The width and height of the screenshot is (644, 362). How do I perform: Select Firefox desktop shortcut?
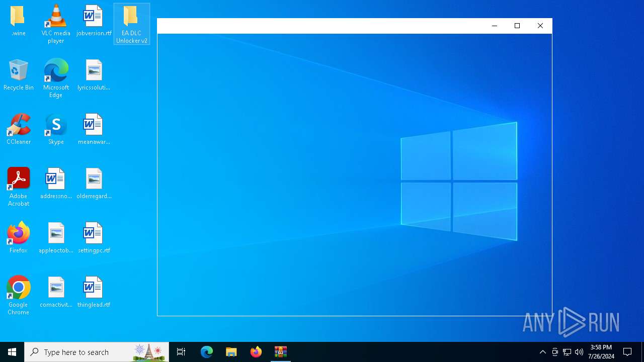click(18, 238)
